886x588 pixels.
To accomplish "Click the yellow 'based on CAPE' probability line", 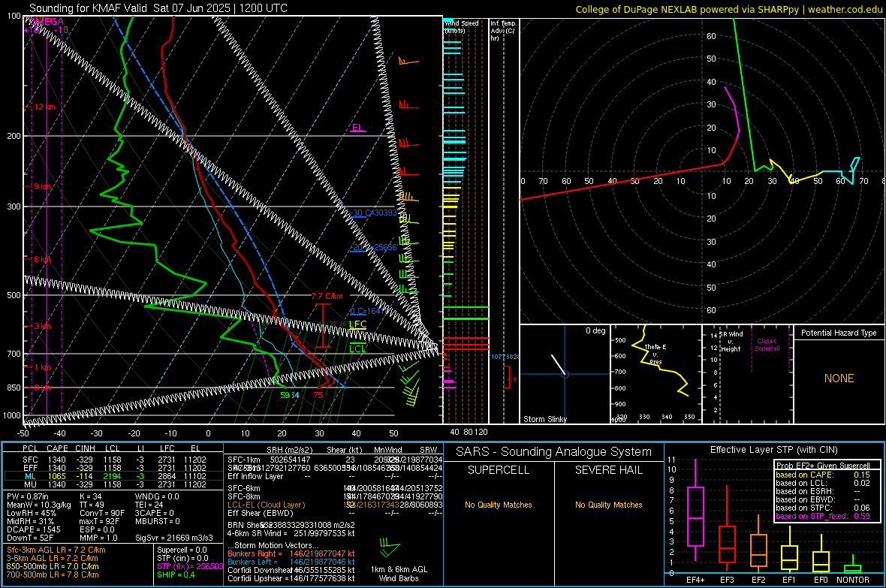I will (823, 475).
